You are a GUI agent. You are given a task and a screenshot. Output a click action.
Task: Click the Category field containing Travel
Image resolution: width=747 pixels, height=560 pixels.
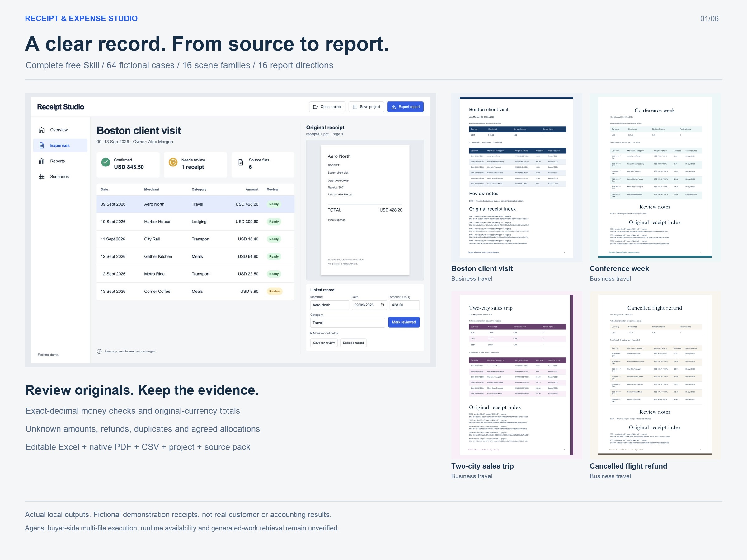347,323
